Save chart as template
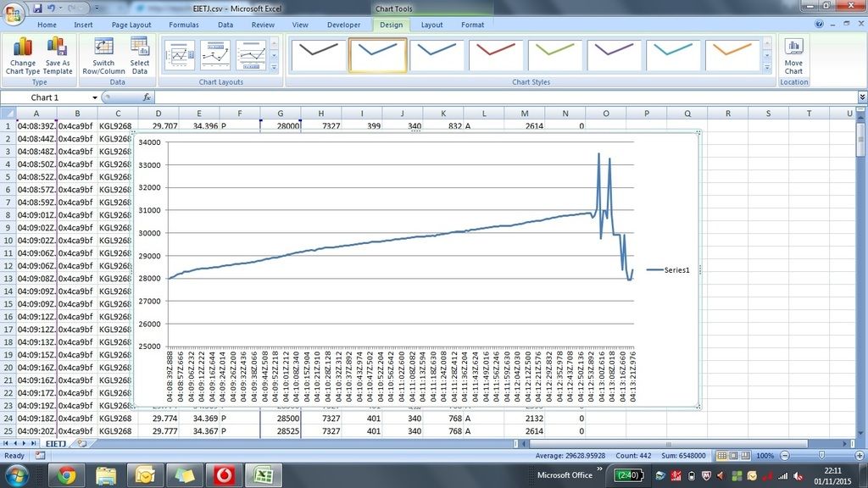Screen dimensions: 868x488 pos(58,56)
